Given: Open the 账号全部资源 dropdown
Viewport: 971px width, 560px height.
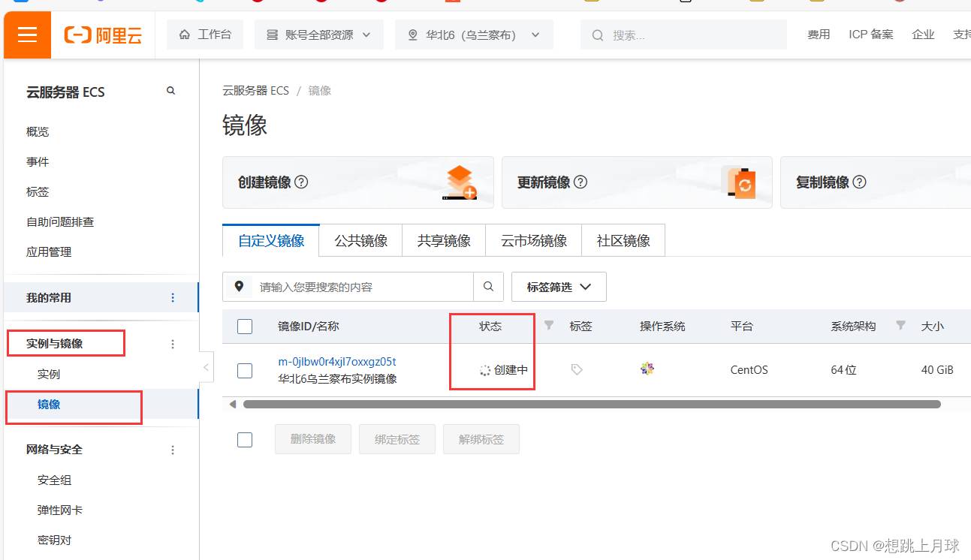Looking at the screenshot, I should click(319, 35).
